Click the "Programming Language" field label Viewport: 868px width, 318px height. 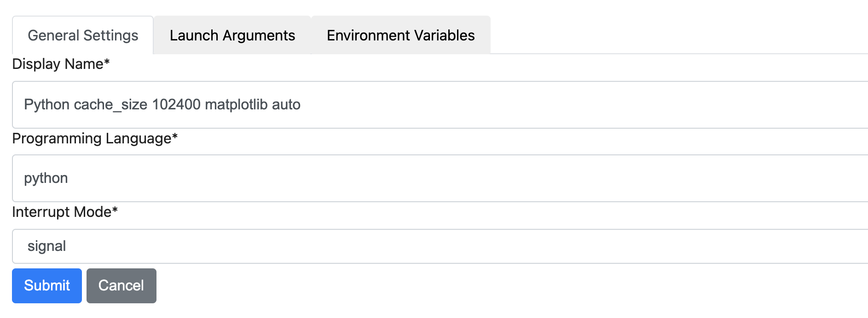[92, 138]
